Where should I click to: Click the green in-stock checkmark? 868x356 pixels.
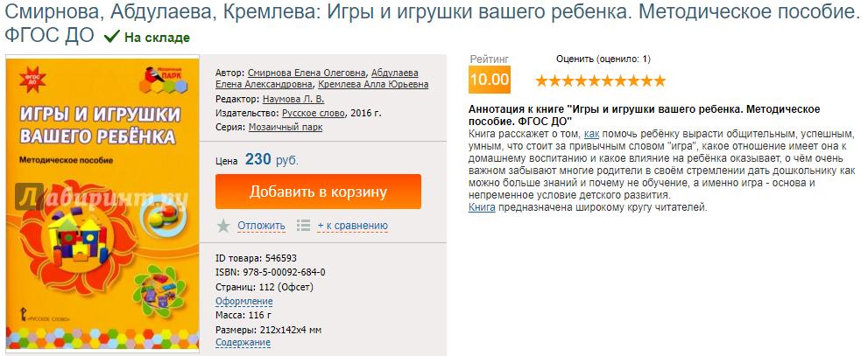click(111, 38)
